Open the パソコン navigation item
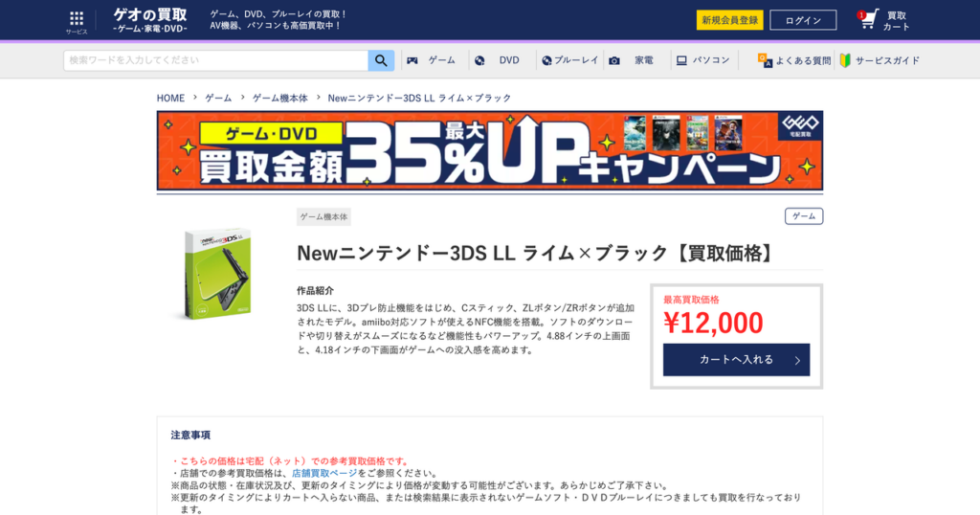The width and height of the screenshot is (980, 515). pos(711,60)
